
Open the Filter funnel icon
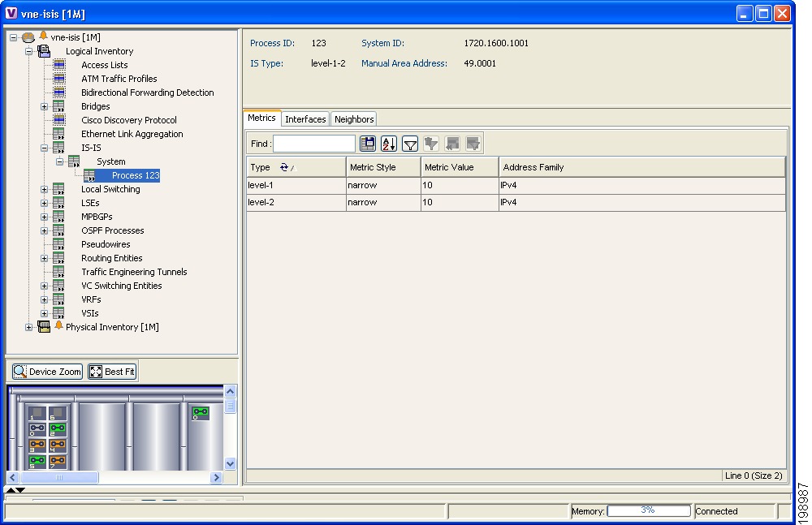pos(409,144)
